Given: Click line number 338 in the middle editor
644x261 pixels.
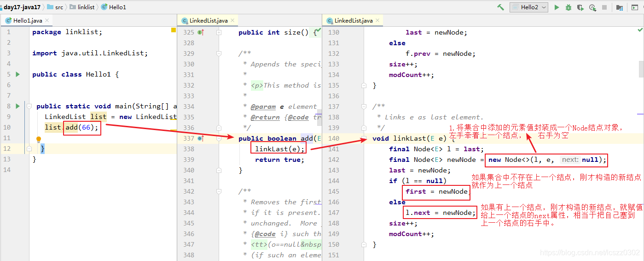Looking at the screenshot, I should (189, 149).
